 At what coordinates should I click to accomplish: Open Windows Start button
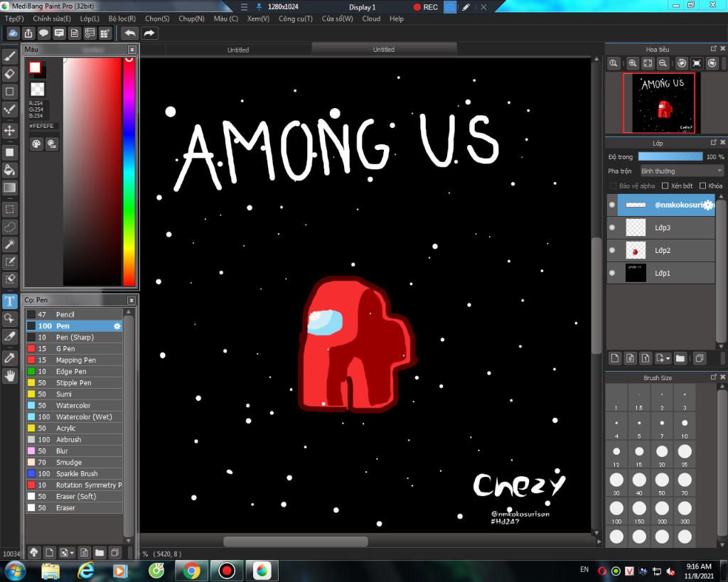(x=16, y=571)
